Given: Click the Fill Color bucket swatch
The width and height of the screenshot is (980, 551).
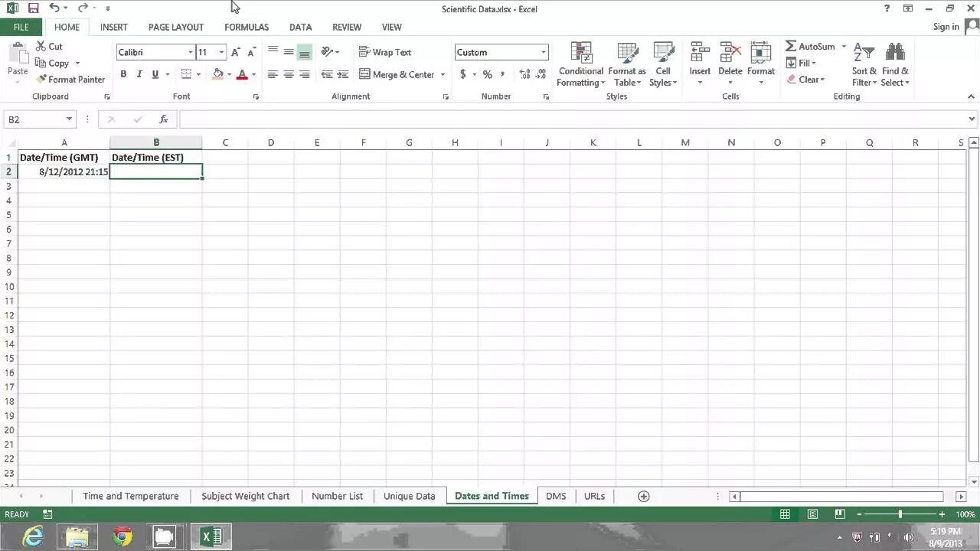Looking at the screenshot, I should pyautogui.click(x=218, y=74).
